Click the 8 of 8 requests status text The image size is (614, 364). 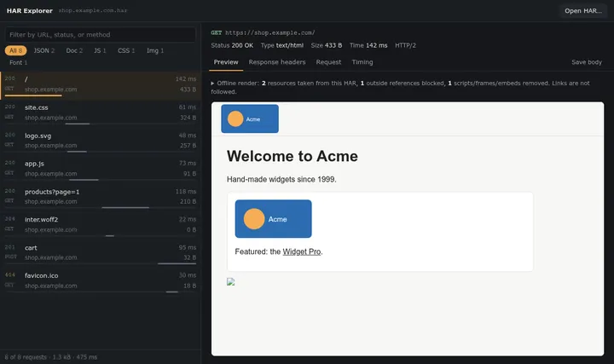click(51, 357)
